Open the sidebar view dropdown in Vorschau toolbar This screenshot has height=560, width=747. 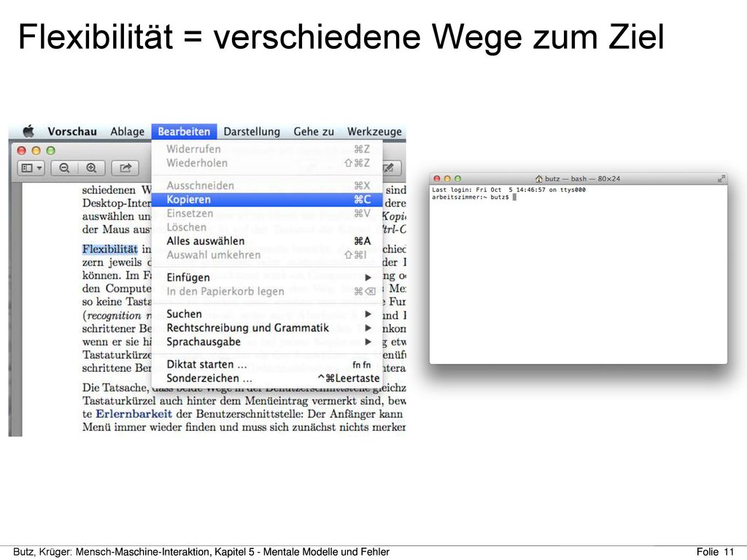point(31,168)
